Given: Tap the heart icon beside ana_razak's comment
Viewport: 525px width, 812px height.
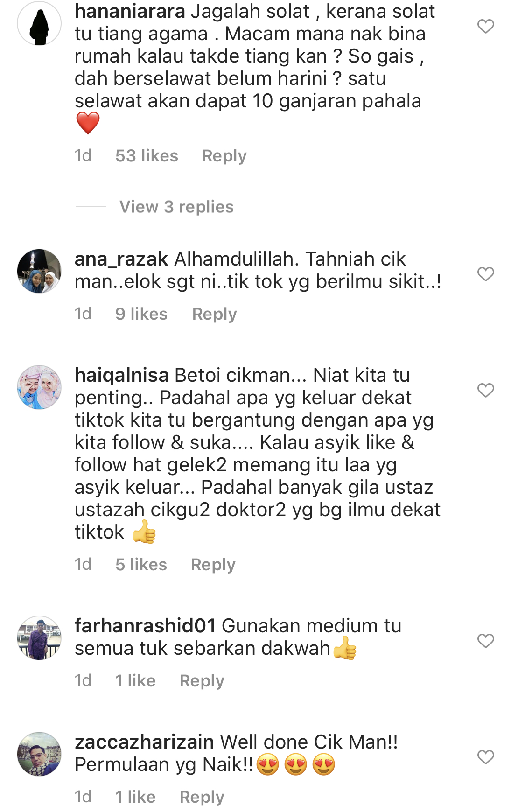Looking at the screenshot, I should click(485, 274).
